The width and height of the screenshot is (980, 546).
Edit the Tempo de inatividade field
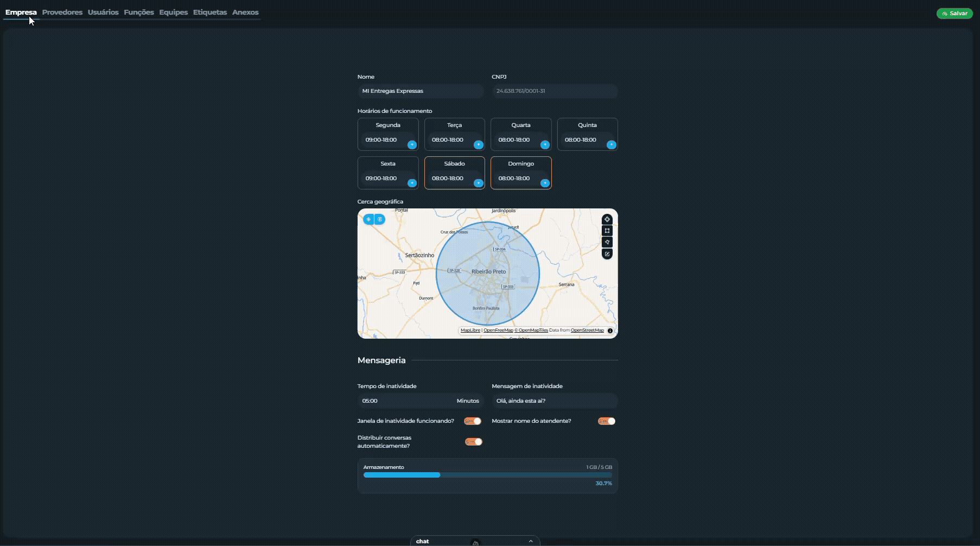pyautogui.click(x=421, y=401)
